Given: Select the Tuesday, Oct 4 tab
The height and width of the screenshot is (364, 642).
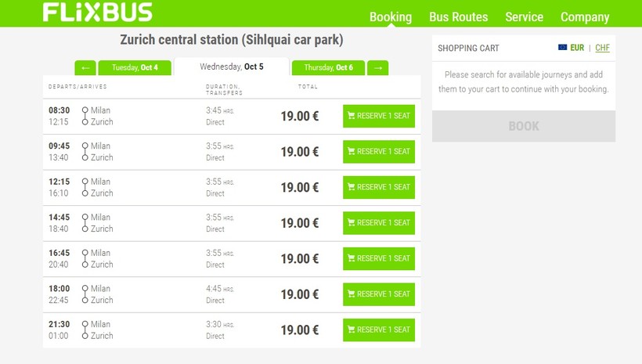Looking at the screenshot, I should 135,68.
